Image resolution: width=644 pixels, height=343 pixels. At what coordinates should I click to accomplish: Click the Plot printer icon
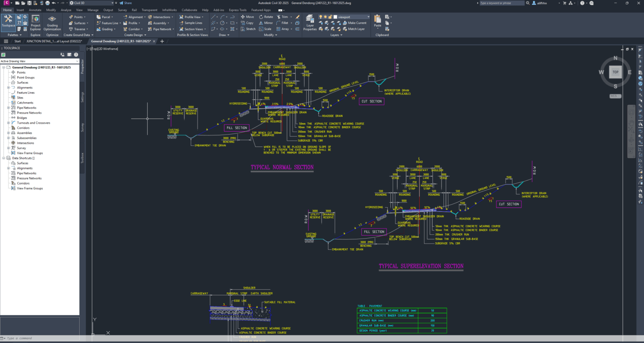[x=47, y=3]
